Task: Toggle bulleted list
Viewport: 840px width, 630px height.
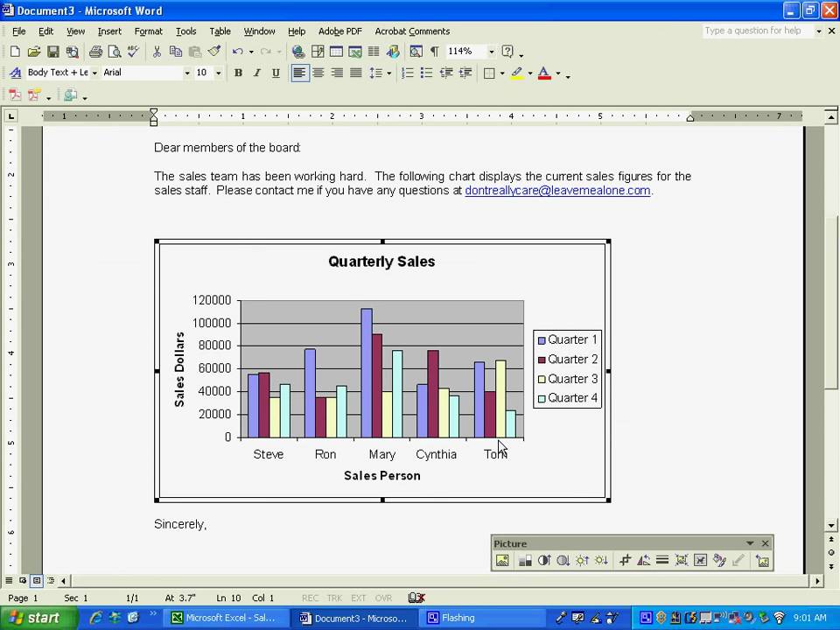Action: 426,73
